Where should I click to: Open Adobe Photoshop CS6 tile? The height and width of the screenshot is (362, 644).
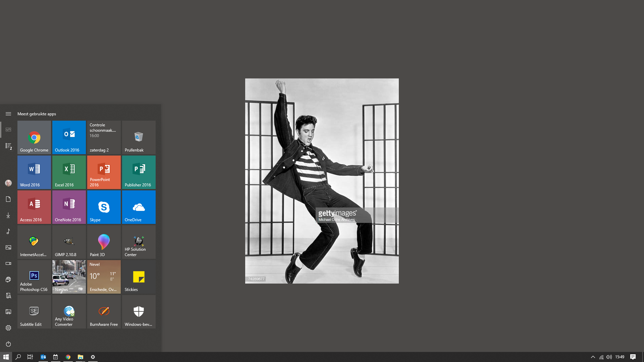(x=34, y=277)
